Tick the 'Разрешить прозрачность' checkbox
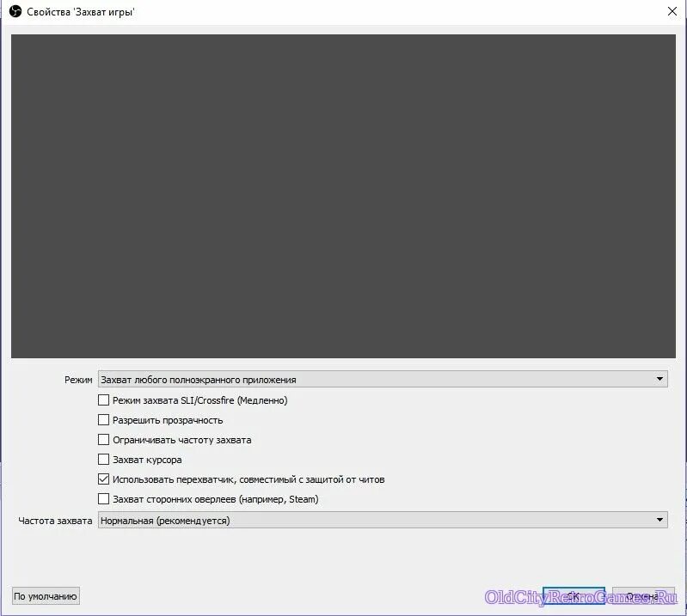Screen dimensions: 687x616 [x=103, y=420]
